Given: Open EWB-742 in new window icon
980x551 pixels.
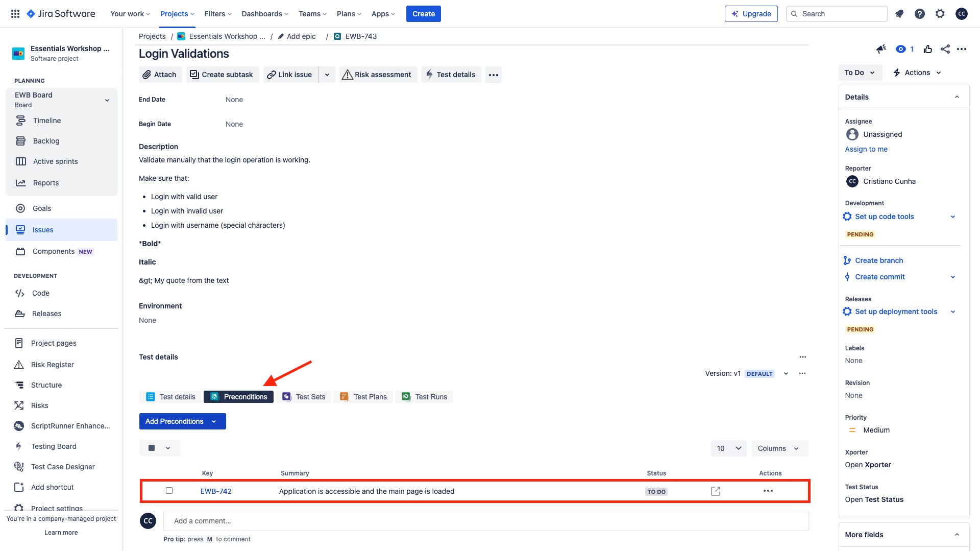Looking at the screenshot, I should tap(716, 491).
